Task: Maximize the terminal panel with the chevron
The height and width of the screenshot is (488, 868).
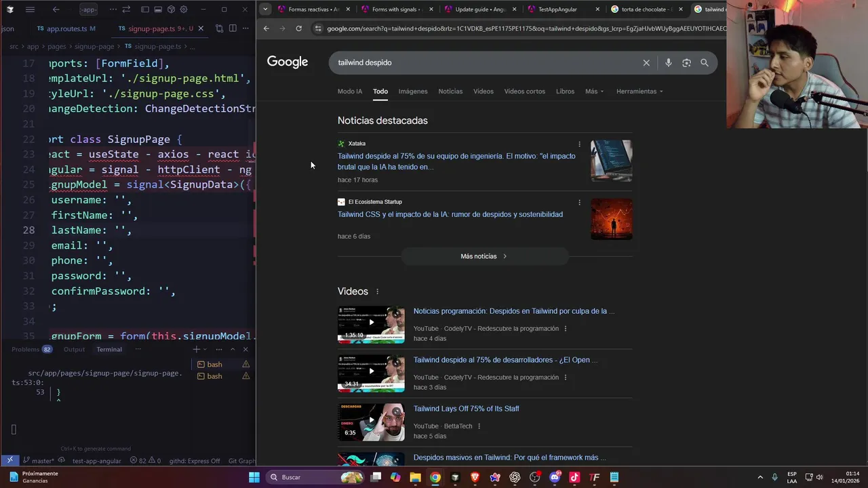Action: tap(233, 349)
